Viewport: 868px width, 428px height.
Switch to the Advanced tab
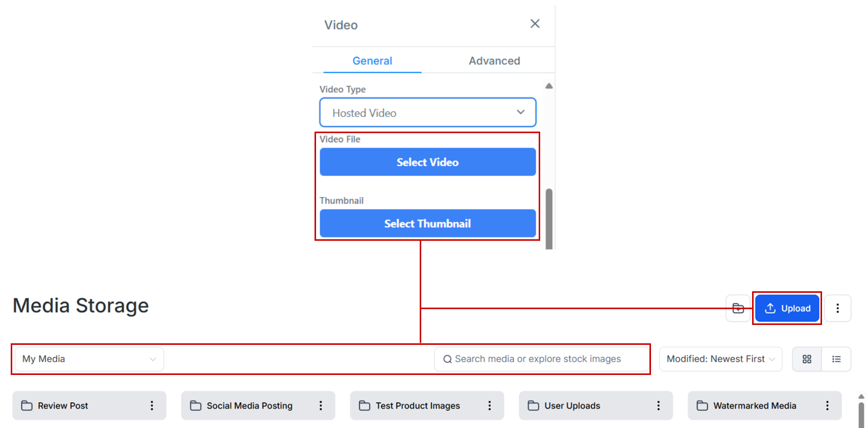pyautogui.click(x=494, y=61)
